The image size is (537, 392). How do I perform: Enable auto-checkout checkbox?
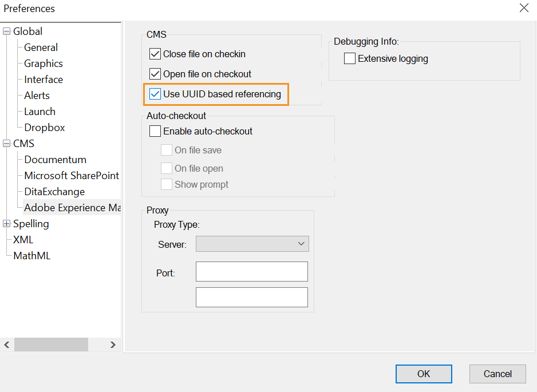click(x=155, y=131)
